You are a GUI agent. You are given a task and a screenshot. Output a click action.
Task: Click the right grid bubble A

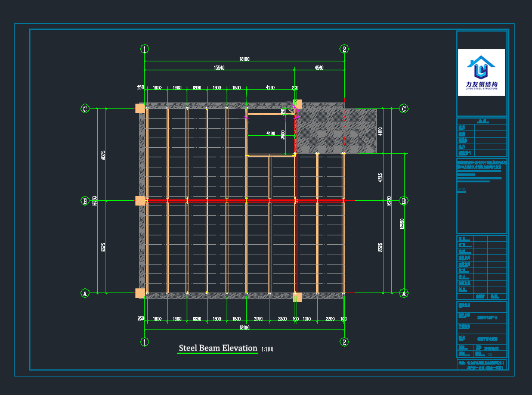(404, 293)
